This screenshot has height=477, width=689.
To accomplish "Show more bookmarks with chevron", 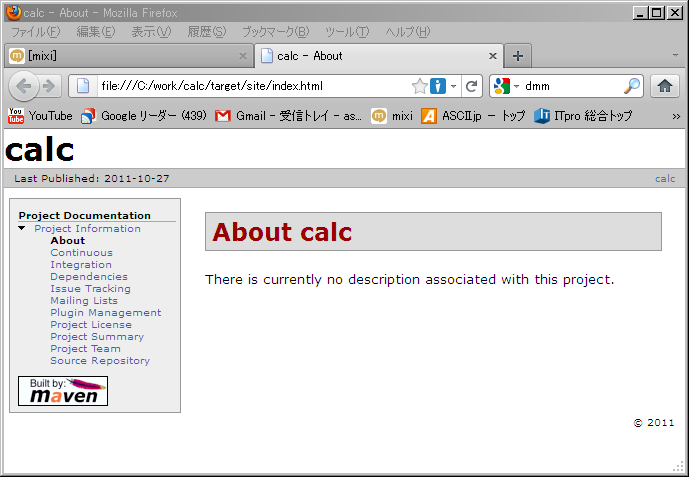I will [676, 116].
